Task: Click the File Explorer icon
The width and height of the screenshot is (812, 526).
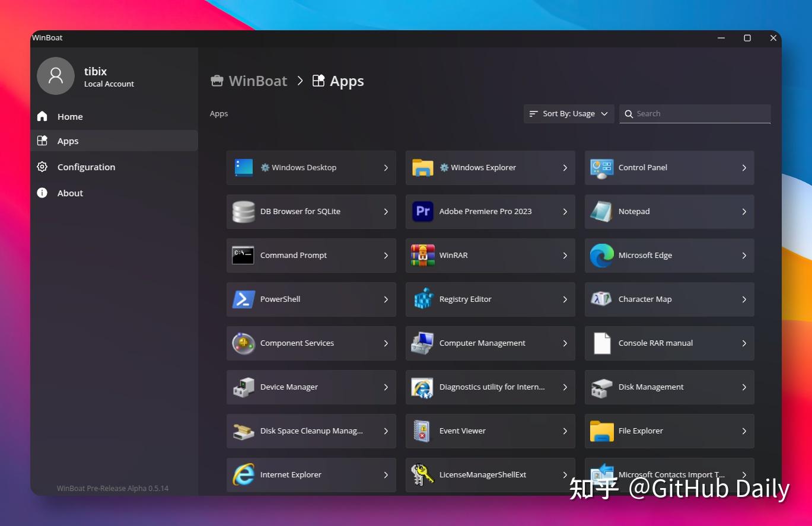Action: tap(602, 431)
